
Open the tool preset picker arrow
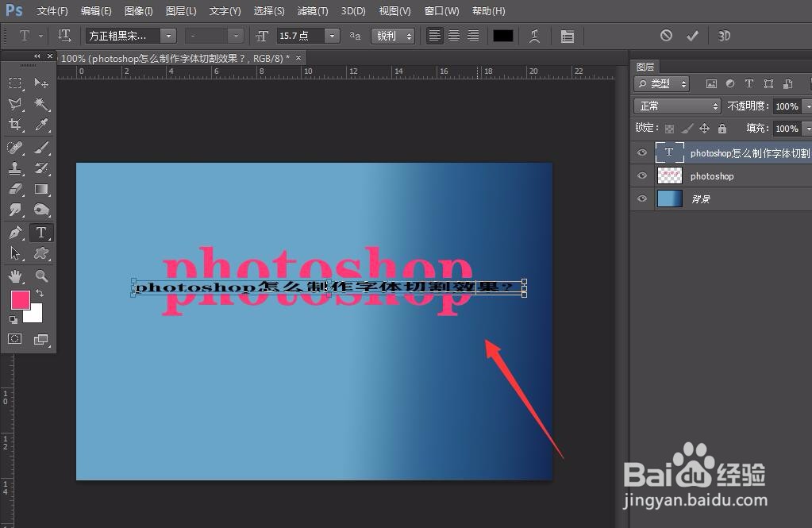[41, 36]
